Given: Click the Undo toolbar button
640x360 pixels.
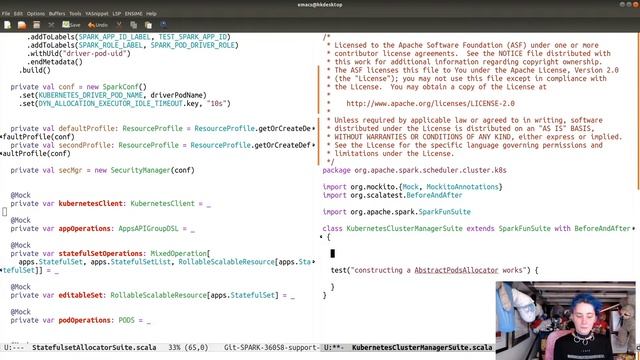Looking at the screenshot, I should click(98, 25).
